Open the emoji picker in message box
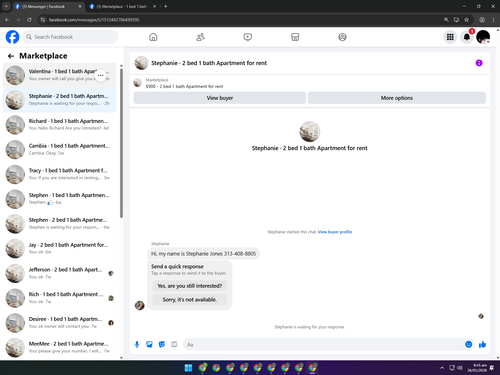500x375 pixels. point(468,344)
